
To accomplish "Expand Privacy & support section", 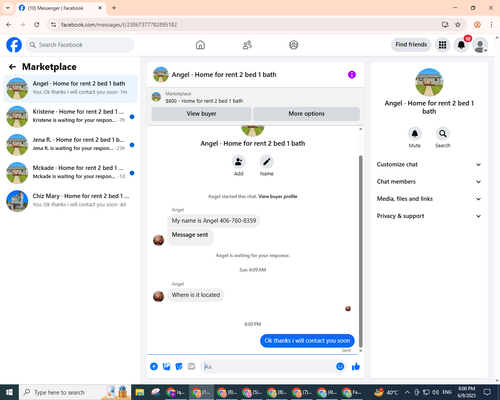I will (x=429, y=216).
